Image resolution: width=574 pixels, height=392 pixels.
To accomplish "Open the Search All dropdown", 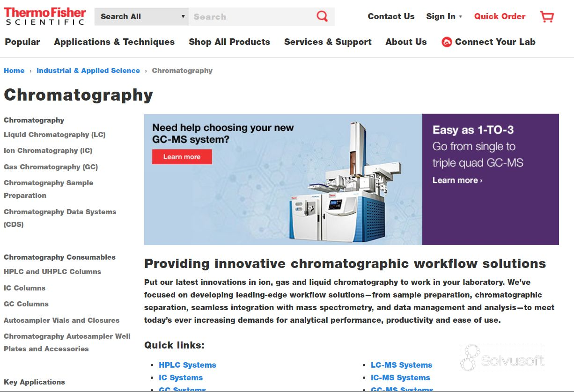I will [141, 16].
